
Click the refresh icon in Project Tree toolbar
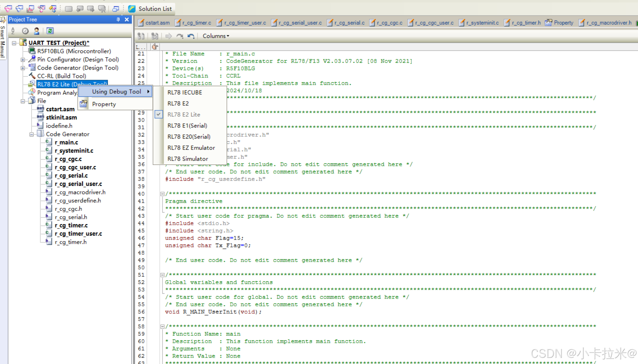[x=50, y=31]
